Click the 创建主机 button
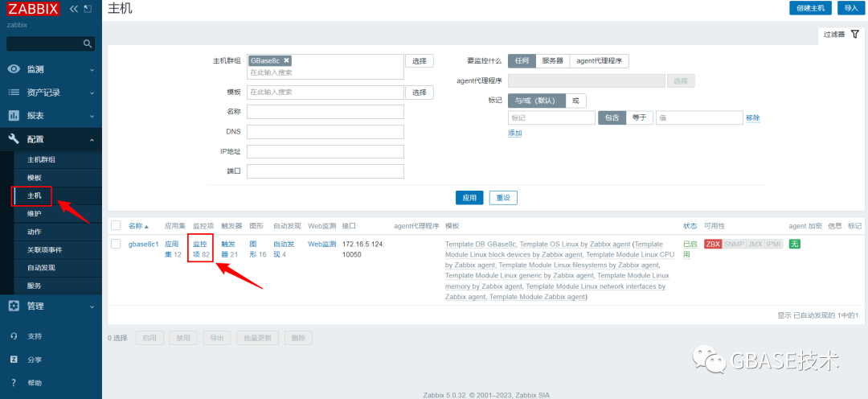 810,8
